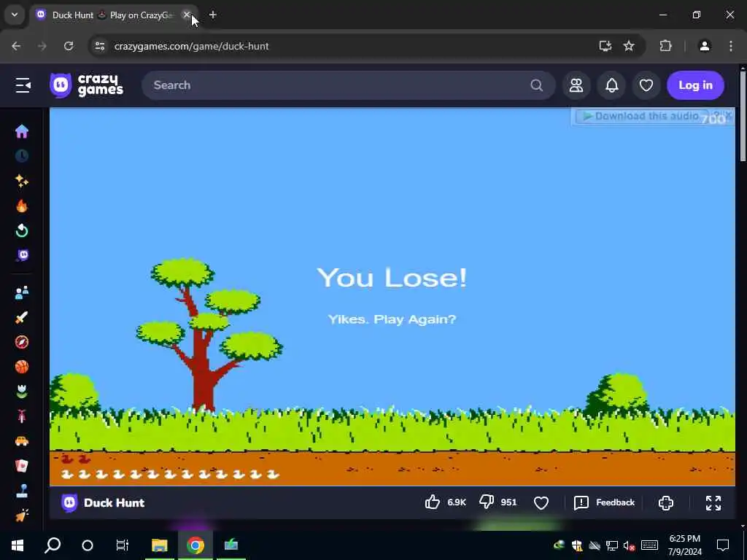Open Windows Security shield tray icon
This screenshot has width=747, height=560.
[x=577, y=545]
